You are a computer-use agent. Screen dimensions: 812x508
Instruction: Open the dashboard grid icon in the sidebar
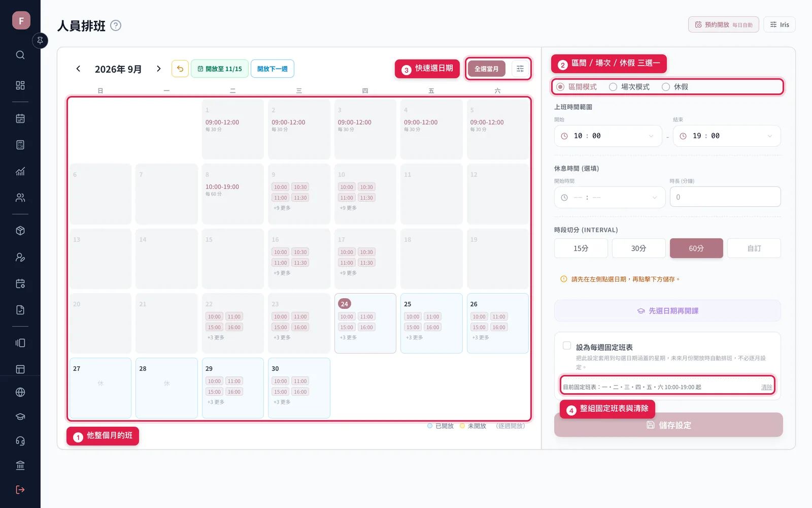[20, 85]
